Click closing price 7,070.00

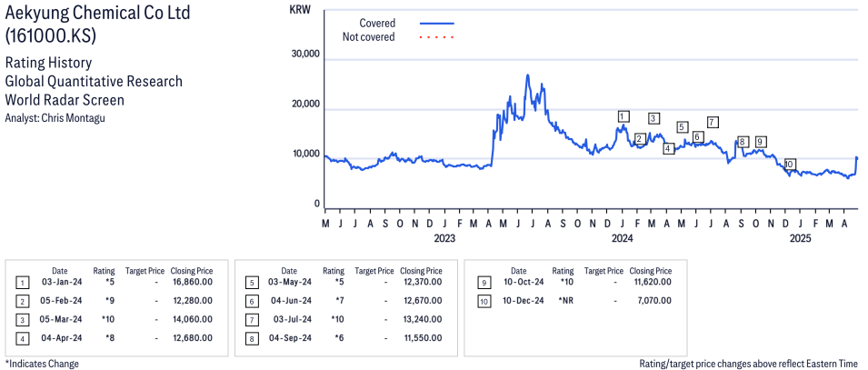(x=655, y=301)
